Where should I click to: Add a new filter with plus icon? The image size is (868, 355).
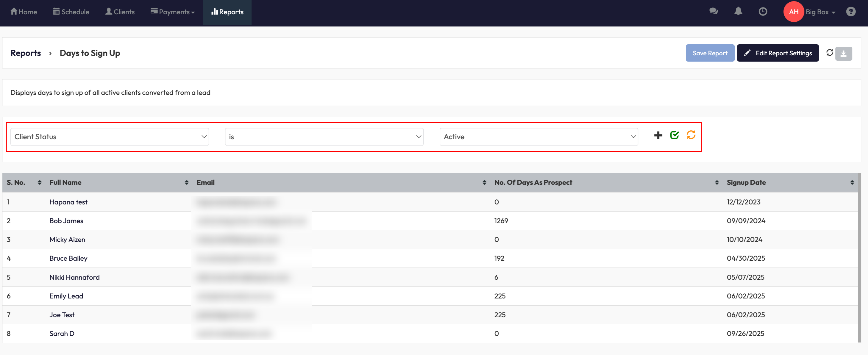point(658,135)
